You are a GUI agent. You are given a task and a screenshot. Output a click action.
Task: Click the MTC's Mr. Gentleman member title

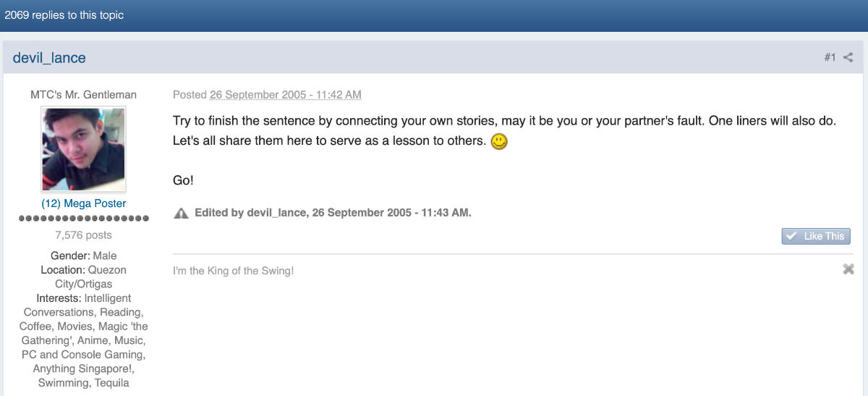click(x=84, y=95)
